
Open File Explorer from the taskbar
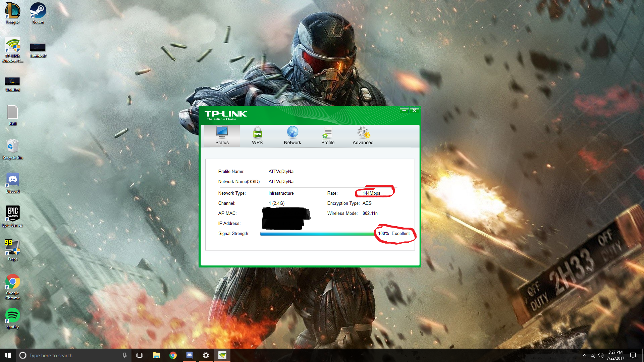[x=156, y=355]
